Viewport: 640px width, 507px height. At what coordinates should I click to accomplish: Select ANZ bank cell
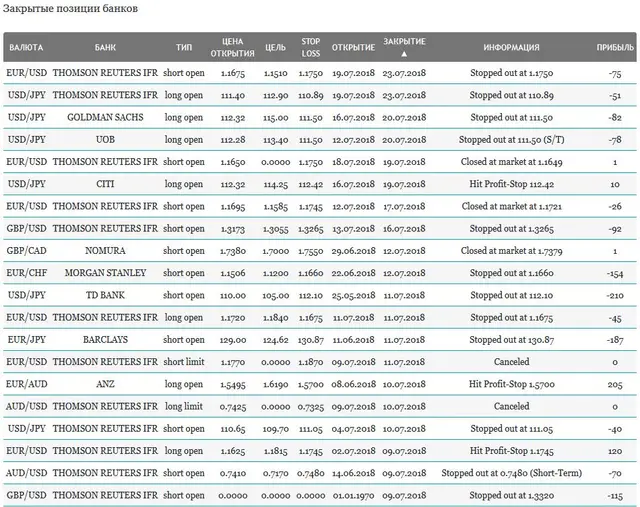point(105,384)
